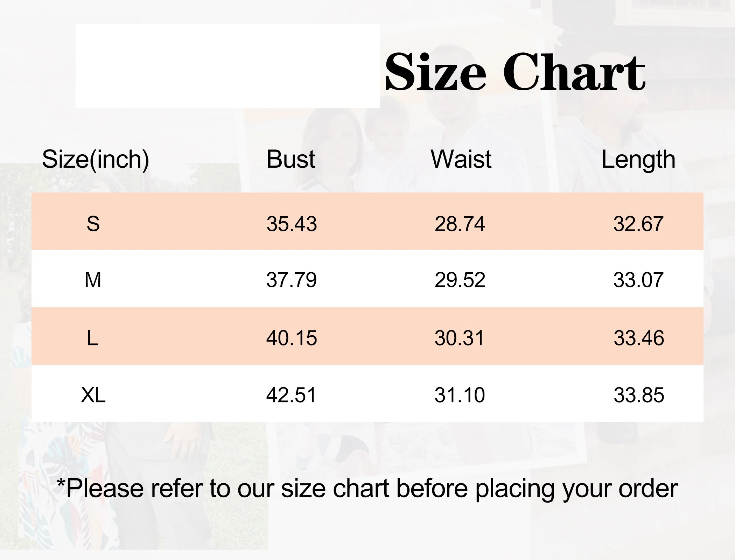Click length value 32.67
Screen dimensions: 735x560
coord(638,224)
